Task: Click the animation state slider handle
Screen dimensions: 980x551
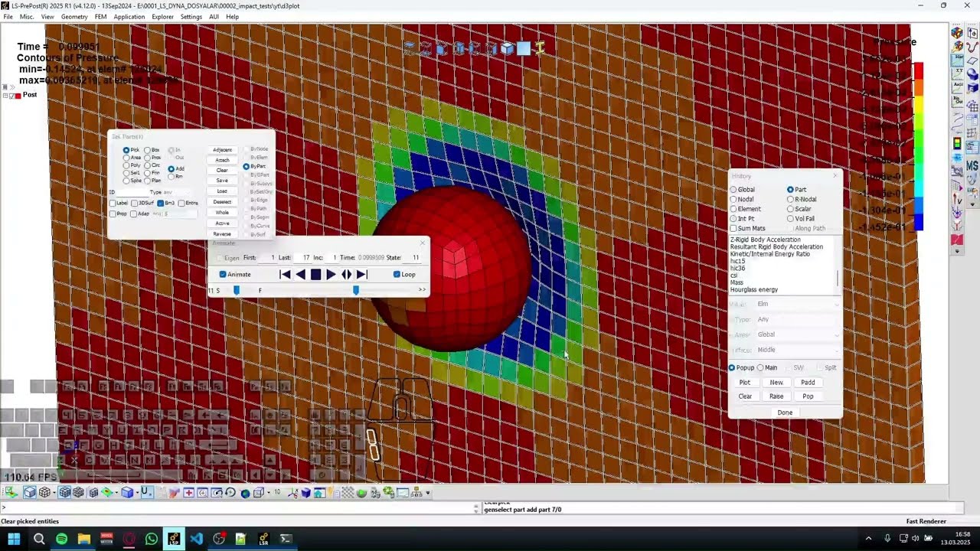Action: point(355,290)
